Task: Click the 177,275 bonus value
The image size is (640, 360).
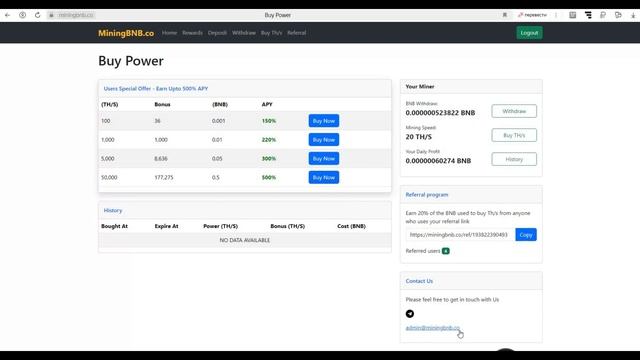Action: (164, 177)
